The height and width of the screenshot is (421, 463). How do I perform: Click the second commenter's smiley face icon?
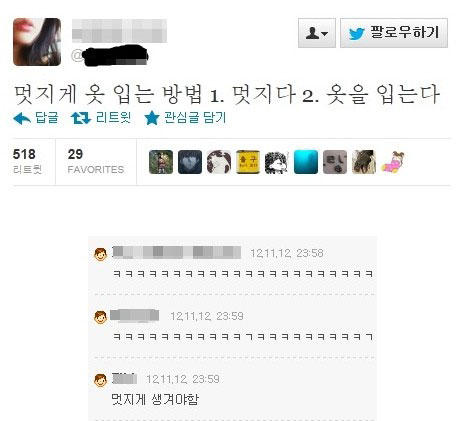[x=100, y=317]
